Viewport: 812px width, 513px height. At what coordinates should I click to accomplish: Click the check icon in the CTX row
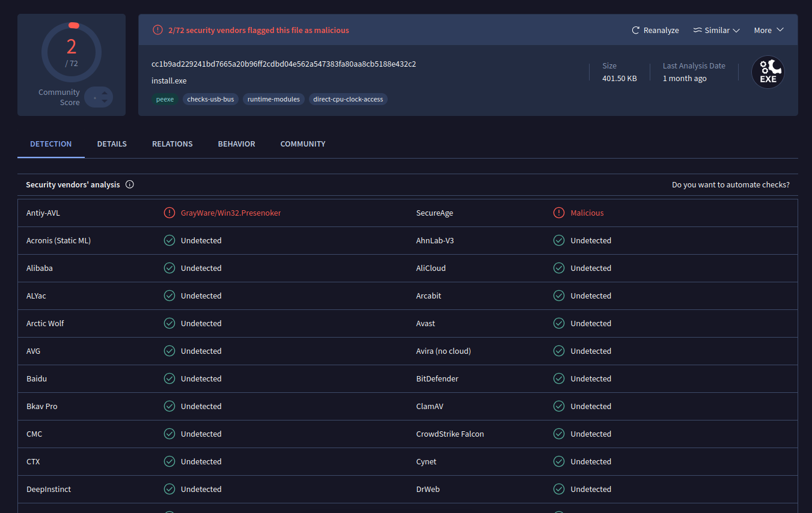coord(169,461)
